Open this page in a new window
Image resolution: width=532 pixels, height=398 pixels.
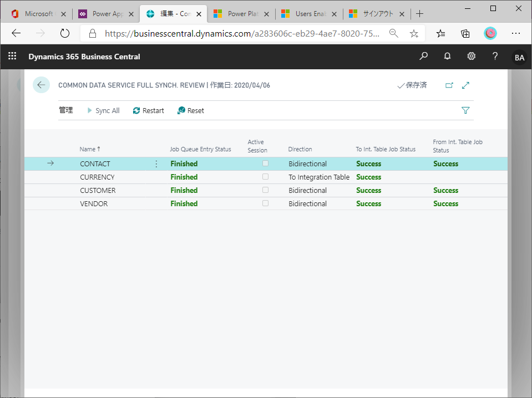click(x=449, y=85)
